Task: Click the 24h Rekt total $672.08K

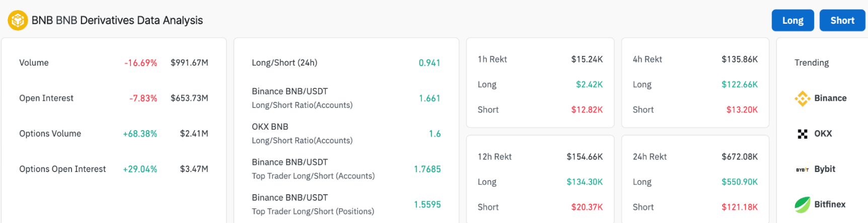Action: point(740,156)
